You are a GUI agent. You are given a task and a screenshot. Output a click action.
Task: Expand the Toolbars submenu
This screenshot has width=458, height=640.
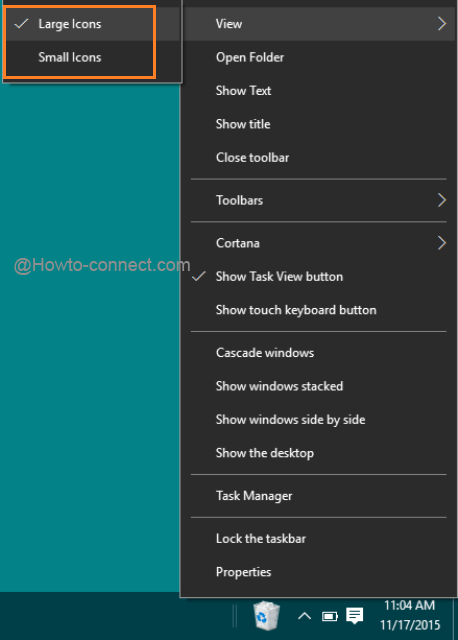319,200
